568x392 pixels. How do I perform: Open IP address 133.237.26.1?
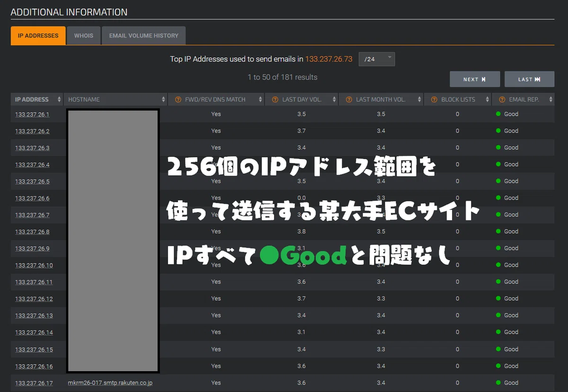coord(32,115)
